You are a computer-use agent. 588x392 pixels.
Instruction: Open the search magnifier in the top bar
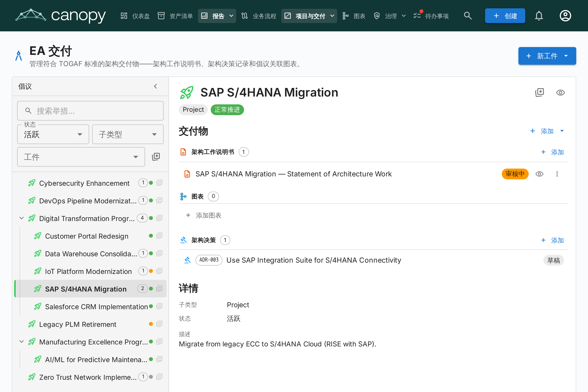(x=467, y=16)
